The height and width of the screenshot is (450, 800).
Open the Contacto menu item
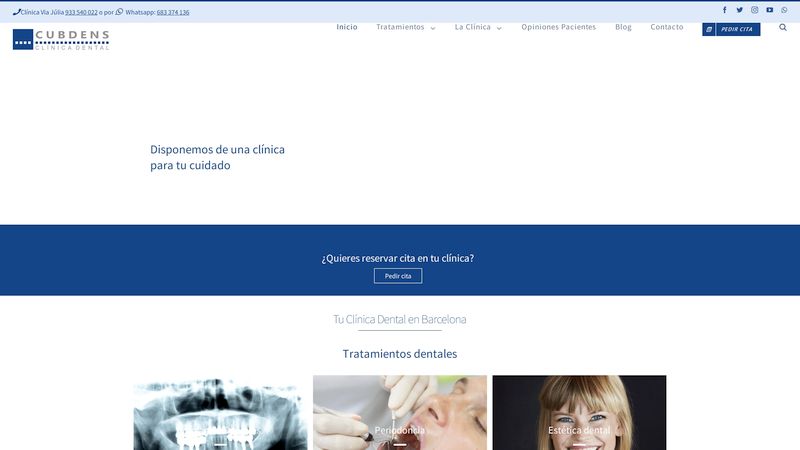click(x=667, y=27)
